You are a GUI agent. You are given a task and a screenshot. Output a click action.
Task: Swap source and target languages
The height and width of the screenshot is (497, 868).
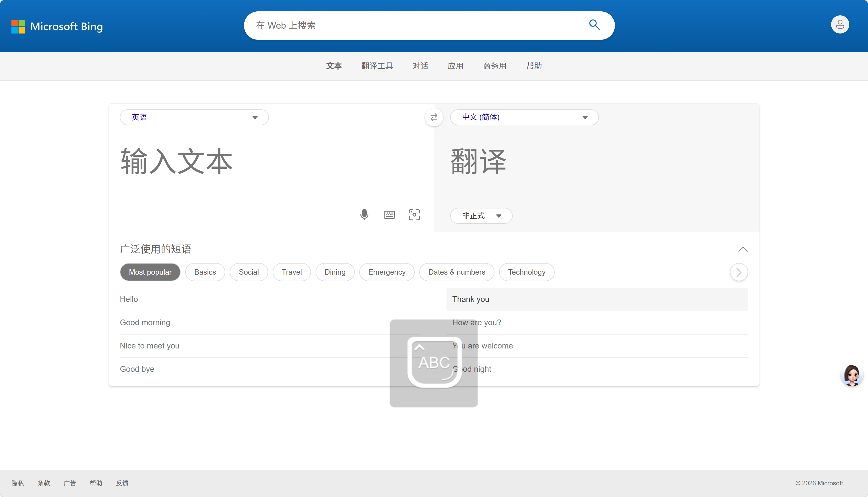pyautogui.click(x=434, y=117)
